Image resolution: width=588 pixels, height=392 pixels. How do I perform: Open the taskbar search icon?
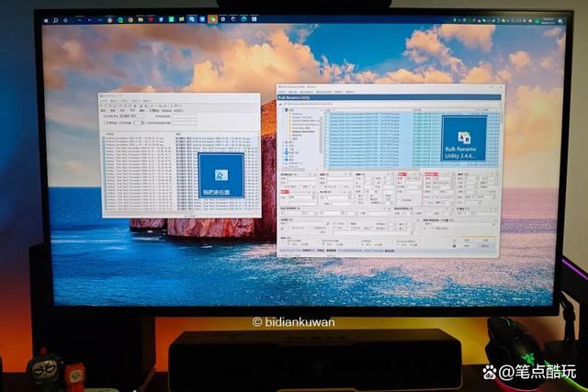(55, 18)
